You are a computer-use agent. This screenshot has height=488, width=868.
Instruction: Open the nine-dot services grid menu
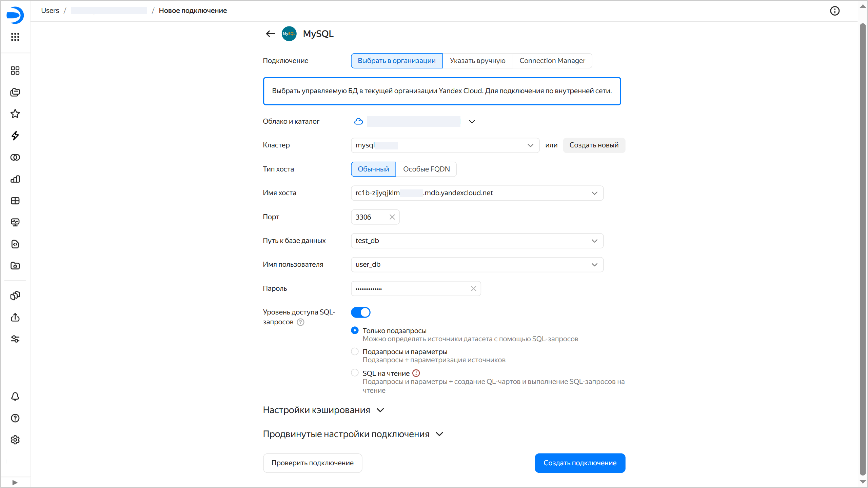[15, 37]
